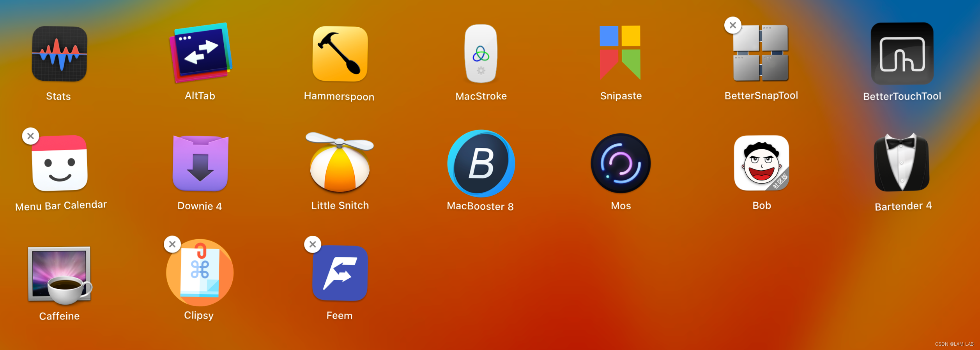The image size is (980, 350).
Task: Delete Clipsy with its X badge
Action: coord(172,244)
